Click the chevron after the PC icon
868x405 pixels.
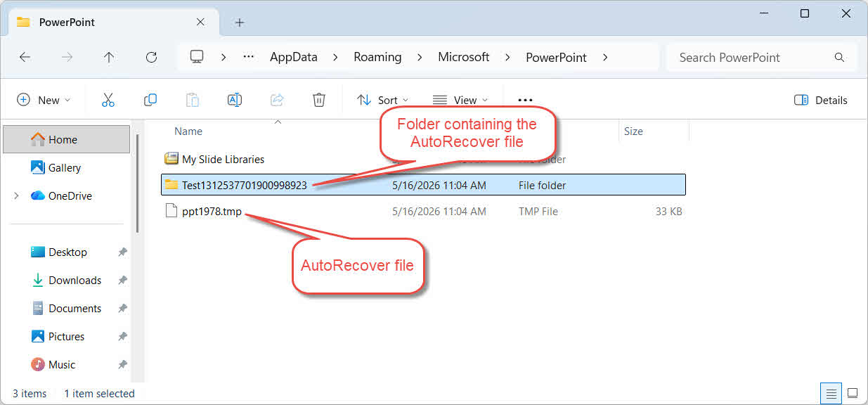coord(224,58)
